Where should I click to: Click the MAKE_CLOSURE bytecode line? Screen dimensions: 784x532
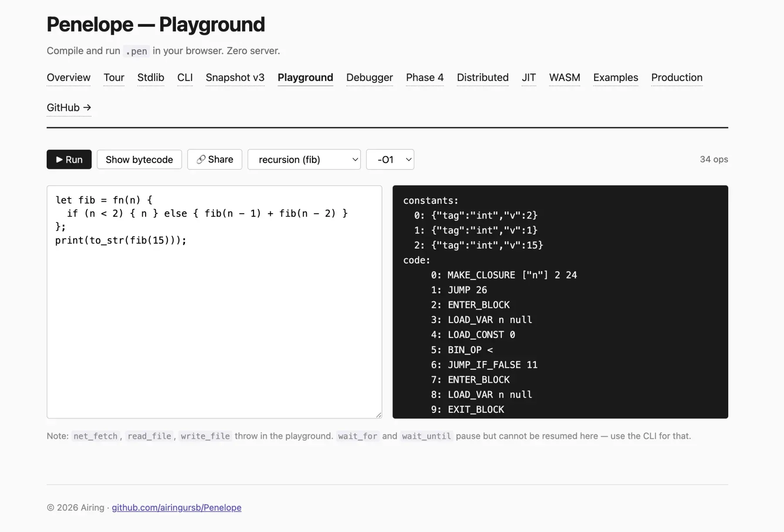[504, 275]
